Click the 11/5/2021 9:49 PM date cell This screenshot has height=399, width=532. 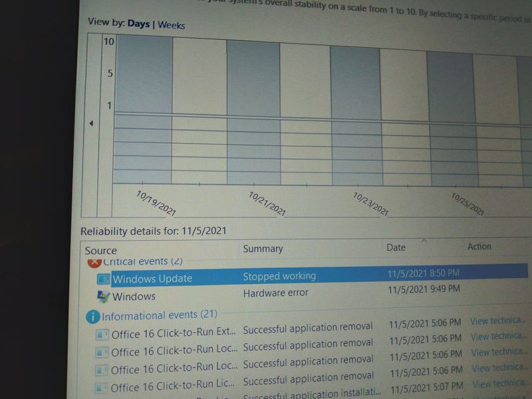[x=424, y=289]
